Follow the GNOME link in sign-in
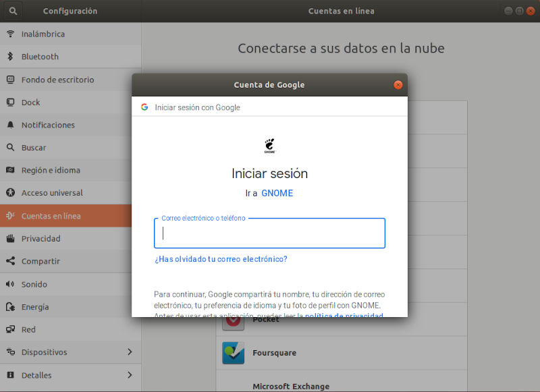This screenshot has width=540, height=392. click(x=277, y=193)
